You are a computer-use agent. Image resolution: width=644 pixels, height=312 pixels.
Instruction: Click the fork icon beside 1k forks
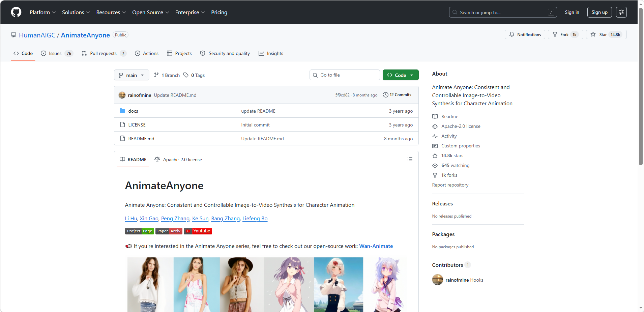[435, 175]
